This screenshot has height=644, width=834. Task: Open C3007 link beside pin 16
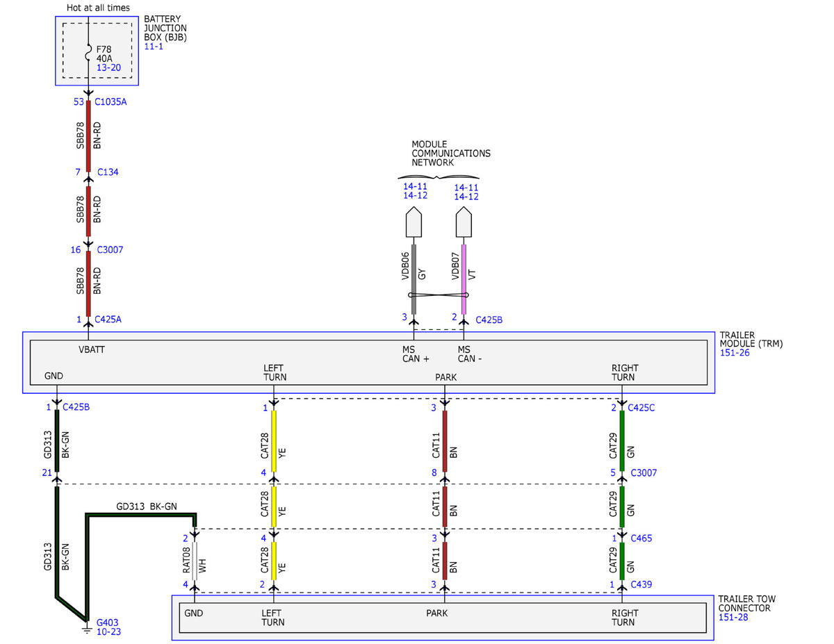click(110, 249)
